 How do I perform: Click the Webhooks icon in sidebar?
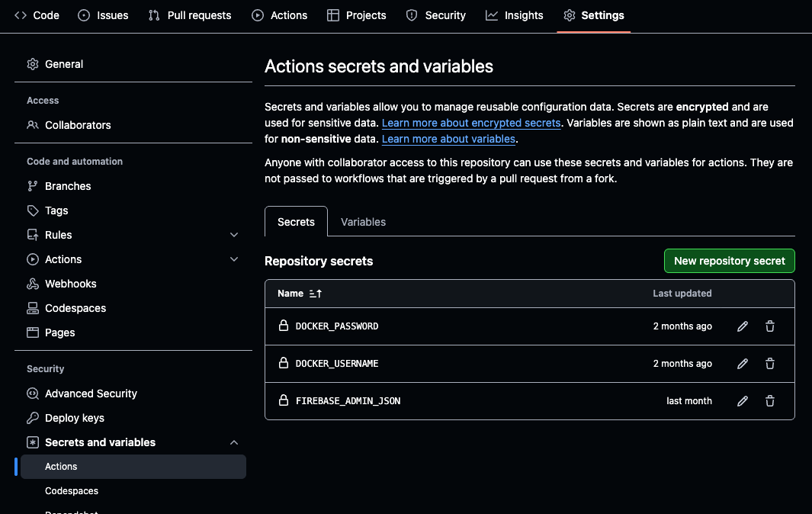(x=33, y=284)
